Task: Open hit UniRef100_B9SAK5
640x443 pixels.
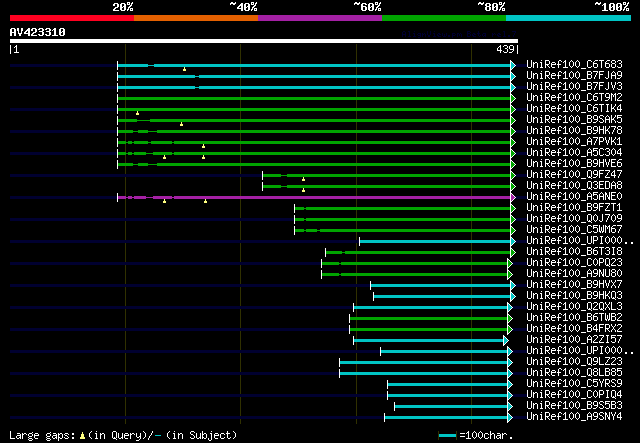Action: 574,120
